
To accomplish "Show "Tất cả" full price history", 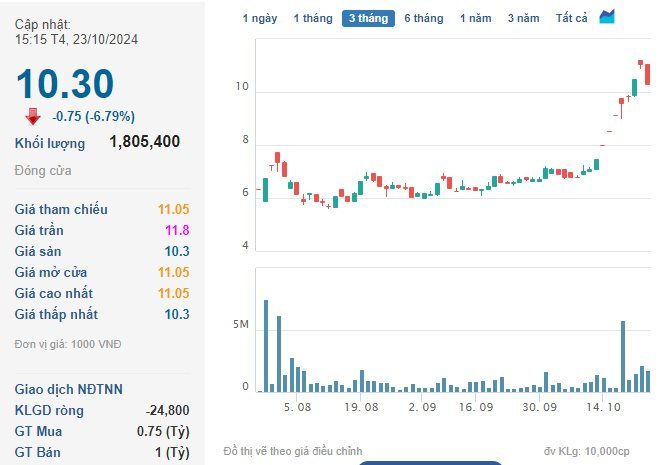I will pyautogui.click(x=571, y=18).
